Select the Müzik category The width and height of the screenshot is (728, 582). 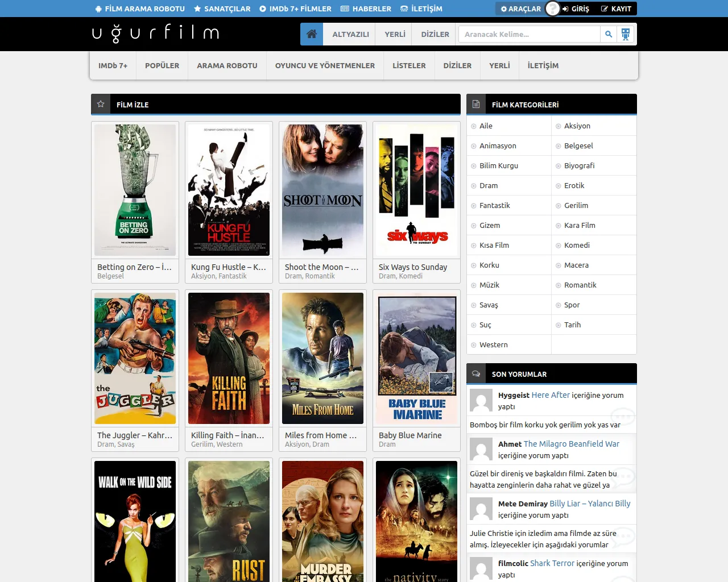click(489, 285)
